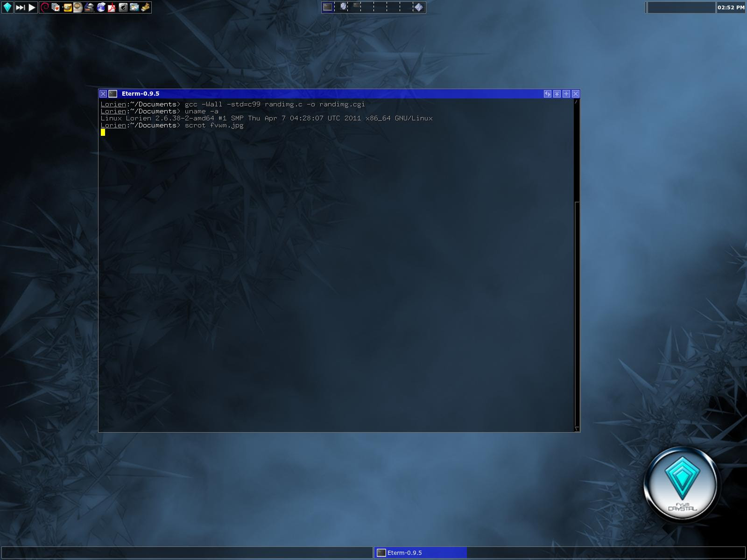Image resolution: width=747 pixels, height=560 pixels.
Task: Click the yellow terminal cursor block
Action: coord(103,132)
